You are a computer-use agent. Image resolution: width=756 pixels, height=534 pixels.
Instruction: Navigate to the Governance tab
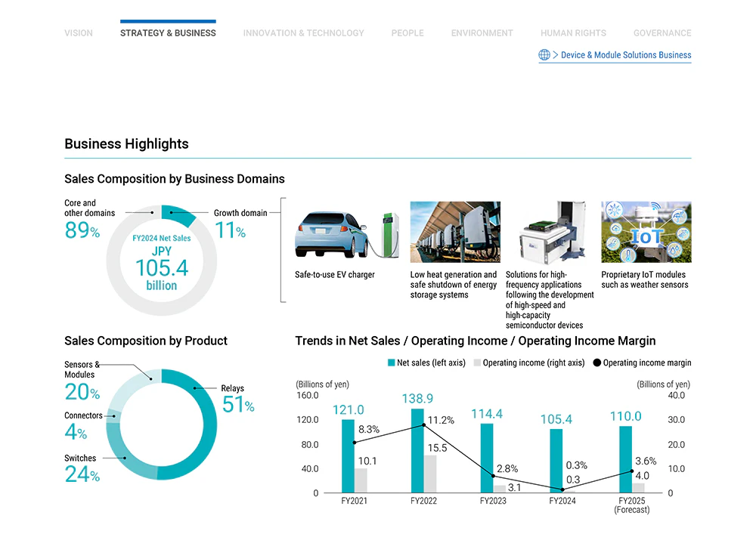coord(662,33)
